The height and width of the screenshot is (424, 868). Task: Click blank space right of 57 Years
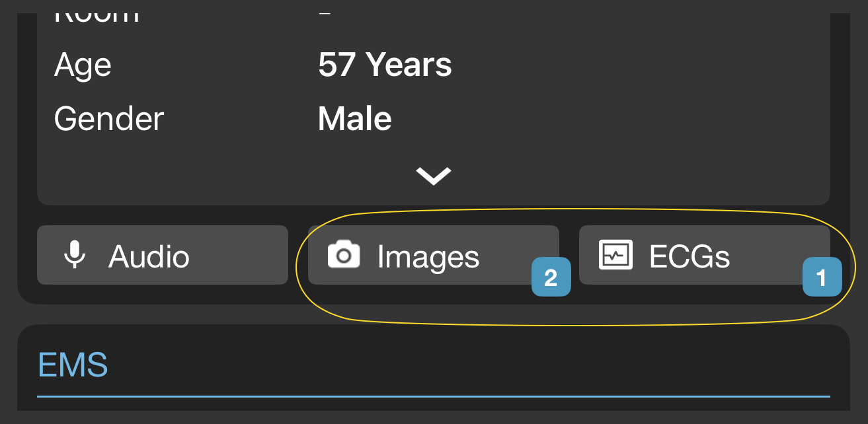tap(628, 65)
